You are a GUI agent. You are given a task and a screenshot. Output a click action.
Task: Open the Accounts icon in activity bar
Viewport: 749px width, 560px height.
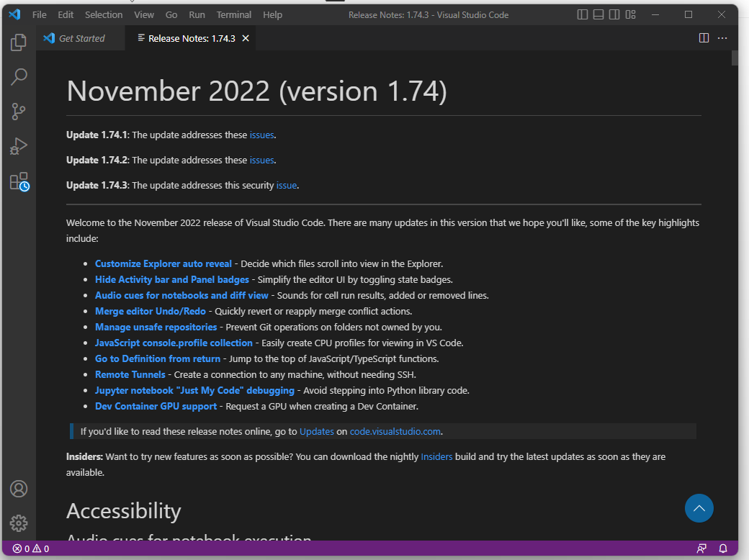[19, 489]
